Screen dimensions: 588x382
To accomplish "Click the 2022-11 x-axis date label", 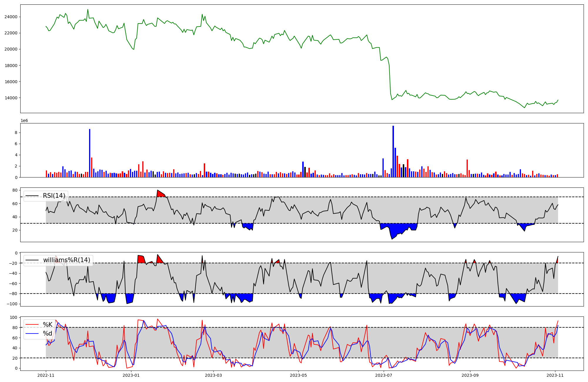I will click(46, 375).
